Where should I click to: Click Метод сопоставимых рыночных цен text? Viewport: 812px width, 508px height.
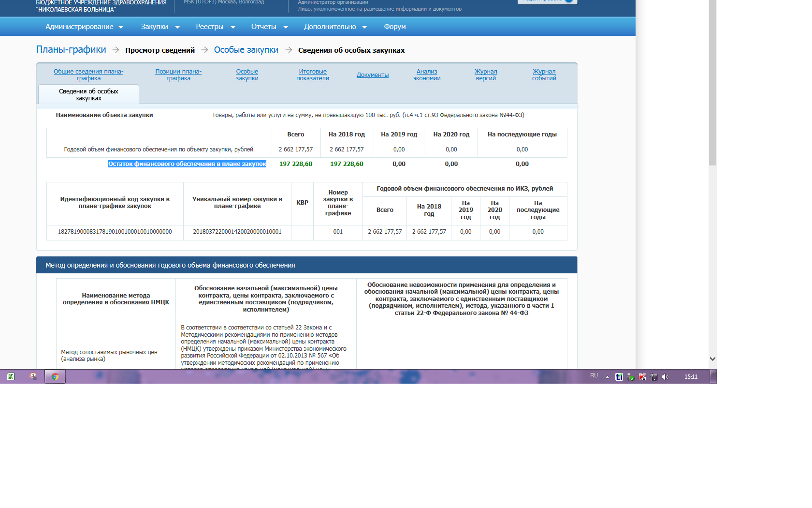(109, 356)
